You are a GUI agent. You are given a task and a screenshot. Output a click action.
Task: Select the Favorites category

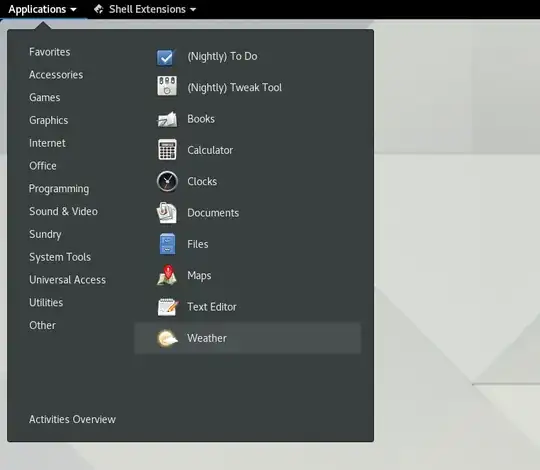(50, 52)
